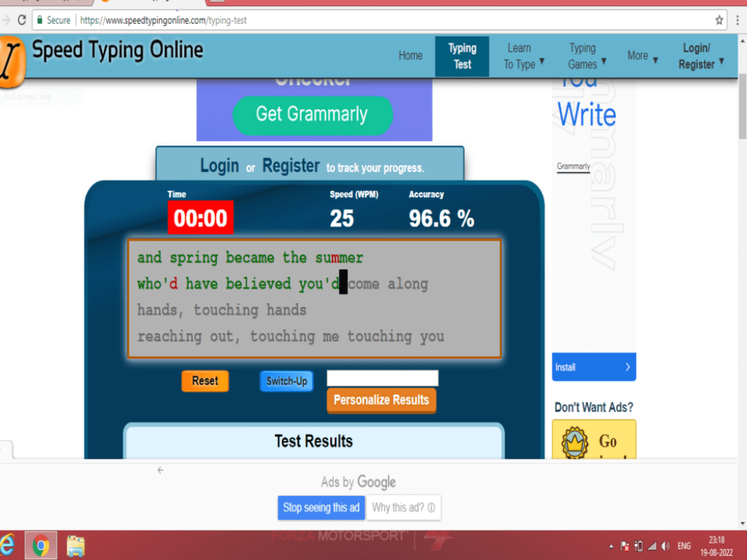Screen dimensions: 747x560
Task: Reload the page with the refresh icon
Action: [22, 20]
